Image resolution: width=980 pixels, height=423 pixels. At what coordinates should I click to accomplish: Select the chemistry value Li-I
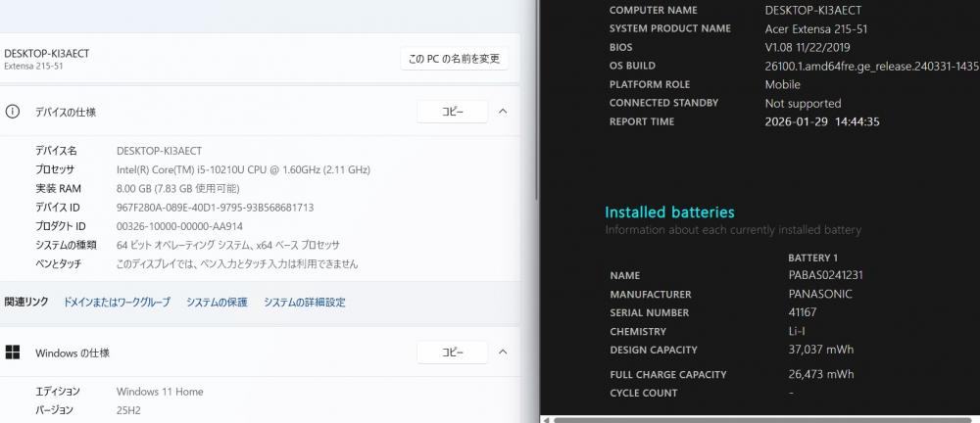click(797, 331)
